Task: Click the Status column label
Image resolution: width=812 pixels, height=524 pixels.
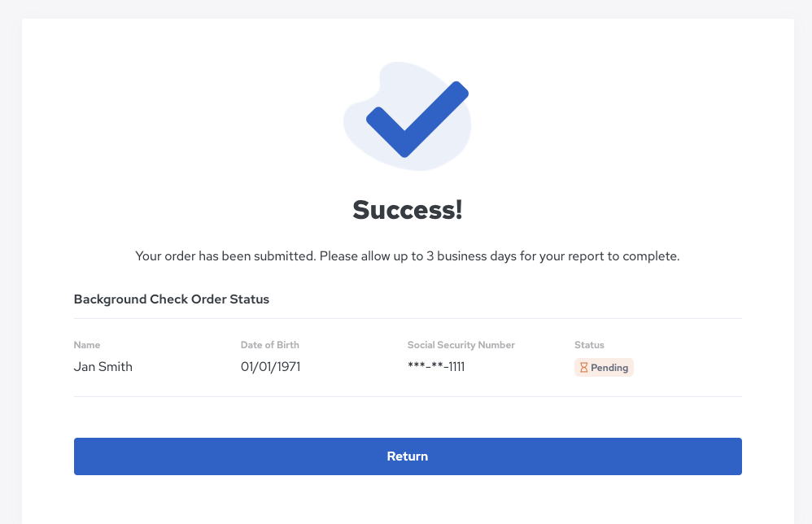Action: (x=589, y=345)
